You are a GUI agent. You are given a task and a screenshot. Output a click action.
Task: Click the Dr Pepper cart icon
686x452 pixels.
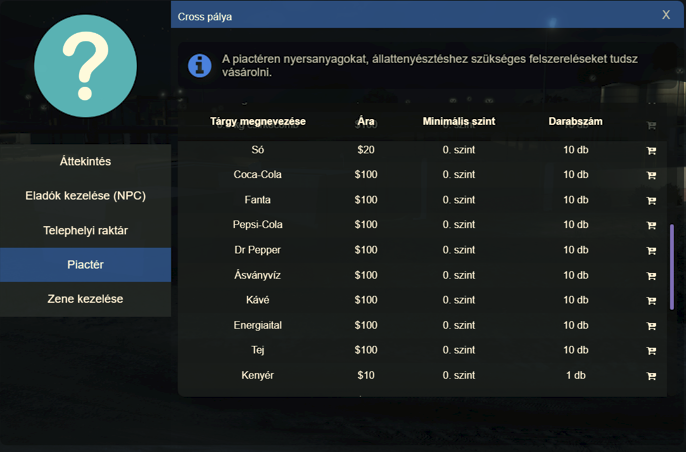[651, 250]
